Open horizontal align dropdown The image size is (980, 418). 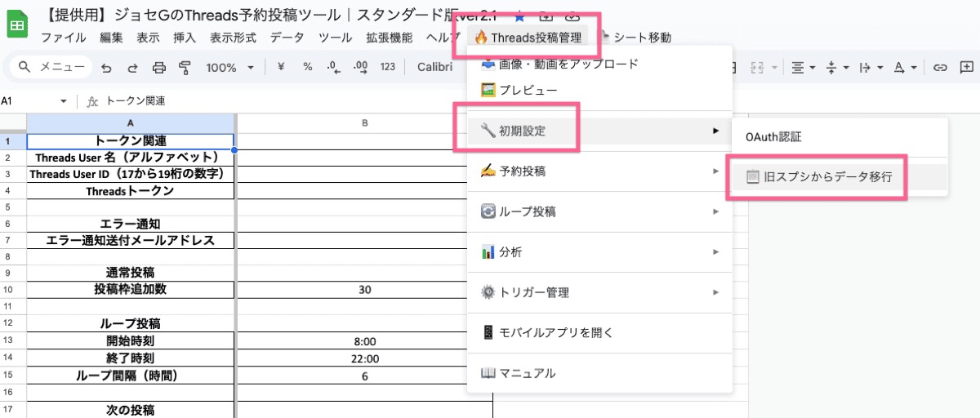click(x=805, y=68)
